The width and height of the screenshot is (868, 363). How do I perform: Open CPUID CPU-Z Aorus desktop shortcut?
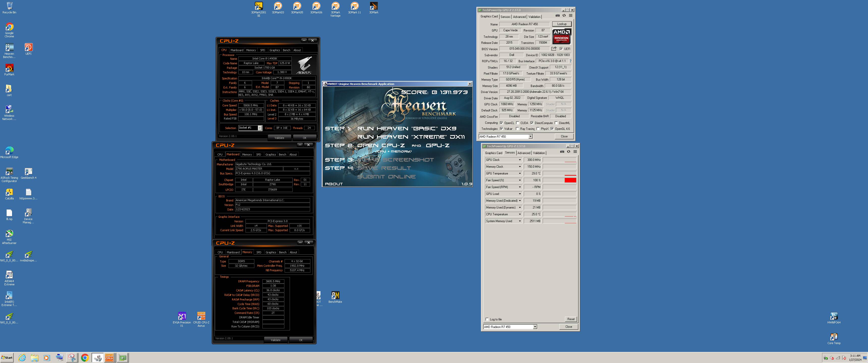coord(201,320)
